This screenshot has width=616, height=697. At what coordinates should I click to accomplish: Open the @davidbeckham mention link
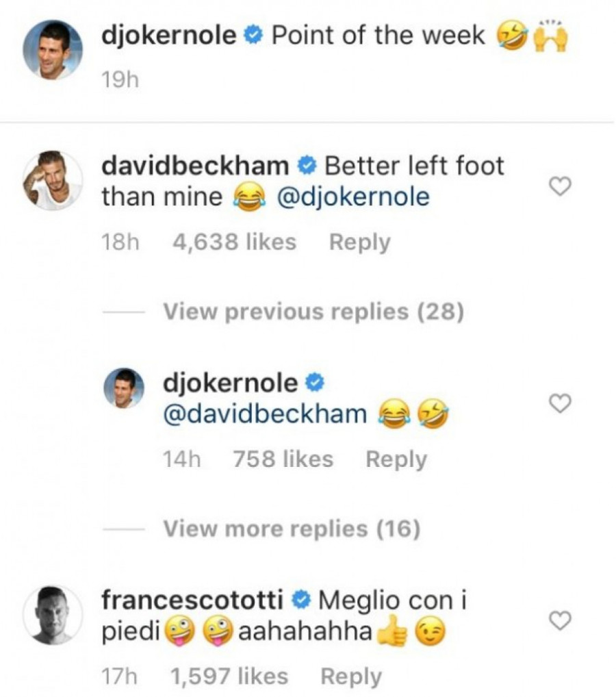[266, 414]
